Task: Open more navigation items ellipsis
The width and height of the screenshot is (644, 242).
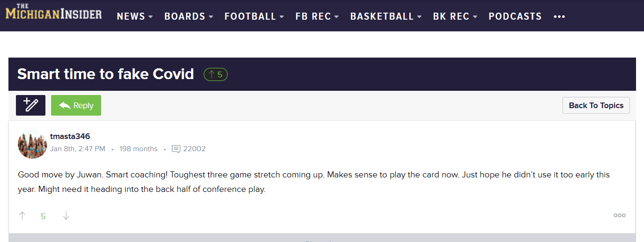Action: pos(559,16)
